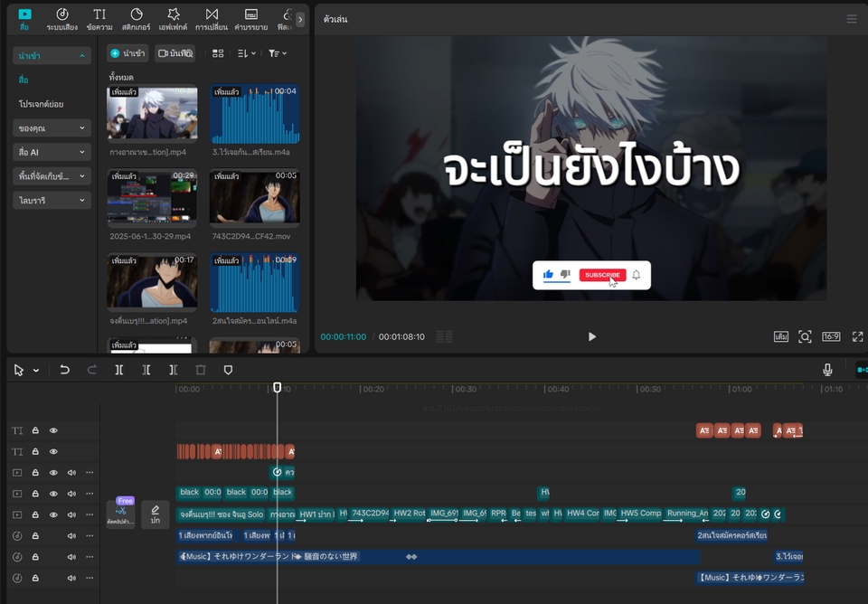Play the preview video
This screenshot has height=604, width=868.
click(591, 336)
